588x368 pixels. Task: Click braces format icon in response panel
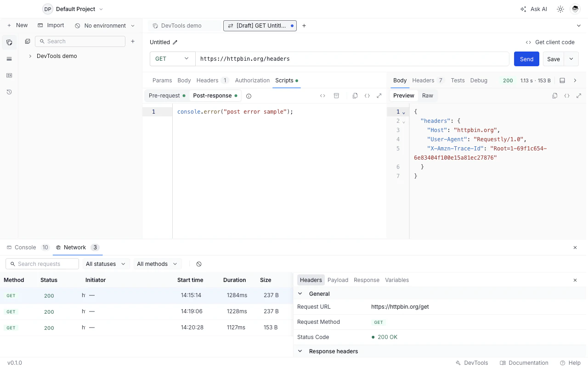(567, 96)
